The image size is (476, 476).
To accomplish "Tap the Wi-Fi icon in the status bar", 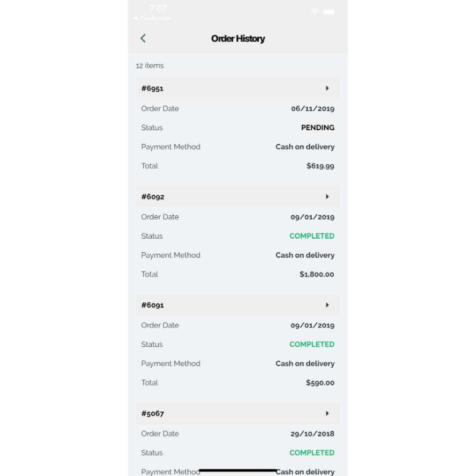I will [315, 11].
